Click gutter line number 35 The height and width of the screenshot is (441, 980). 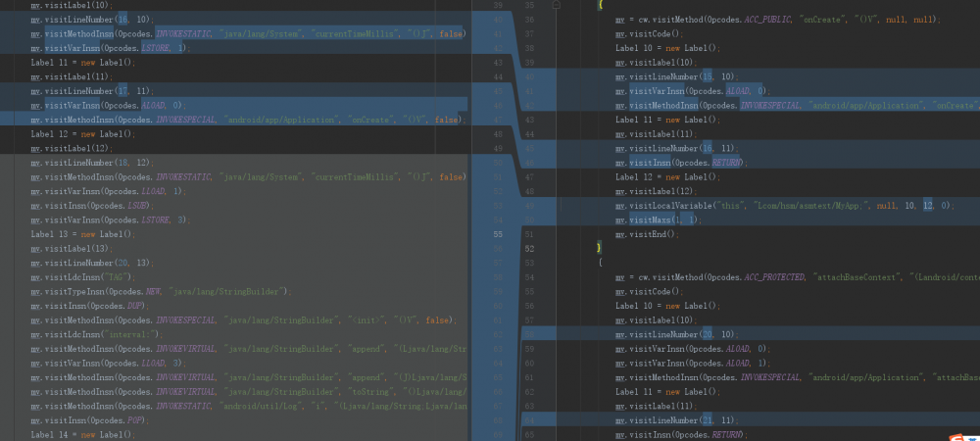[x=529, y=5]
